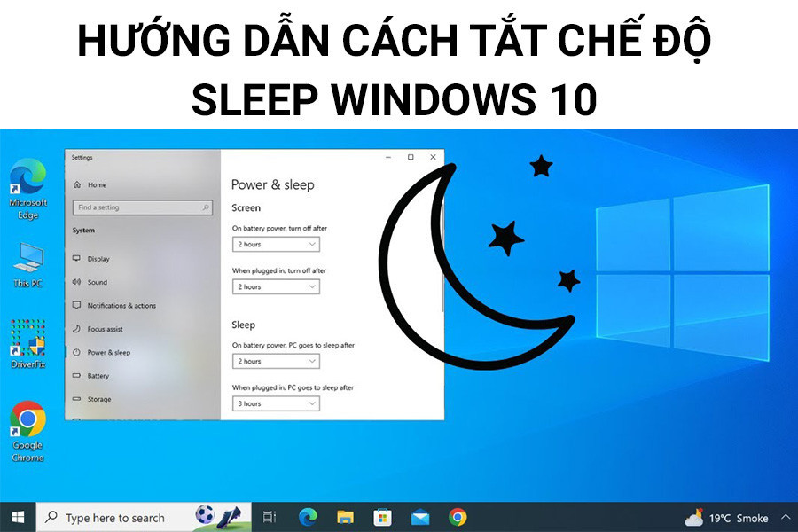This screenshot has height=532, width=798.
Task: Open Storage settings
Action: coord(143,399)
